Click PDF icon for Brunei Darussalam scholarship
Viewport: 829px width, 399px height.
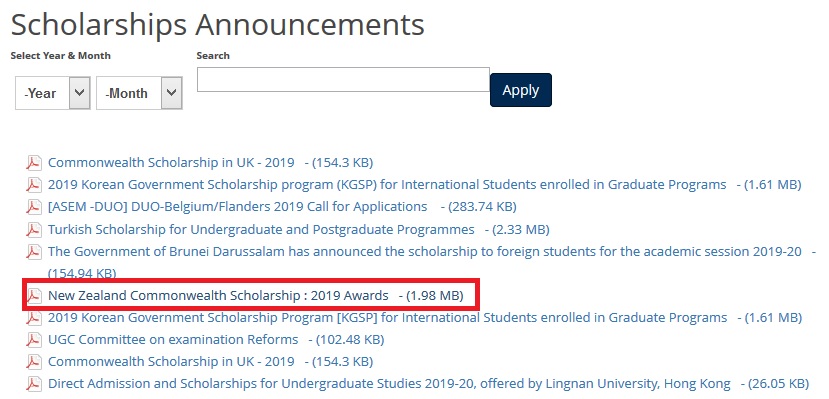tap(34, 252)
